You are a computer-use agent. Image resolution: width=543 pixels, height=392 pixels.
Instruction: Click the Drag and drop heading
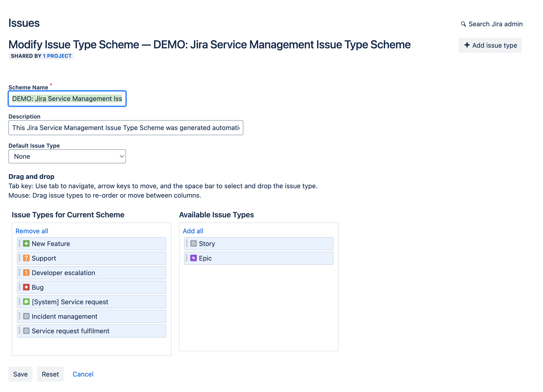pos(31,177)
